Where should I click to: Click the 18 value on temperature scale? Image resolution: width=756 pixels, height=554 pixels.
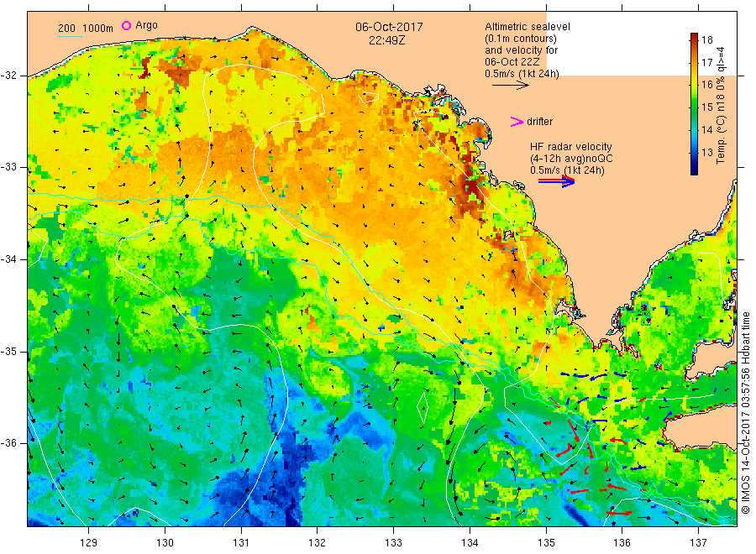pyautogui.click(x=706, y=40)
